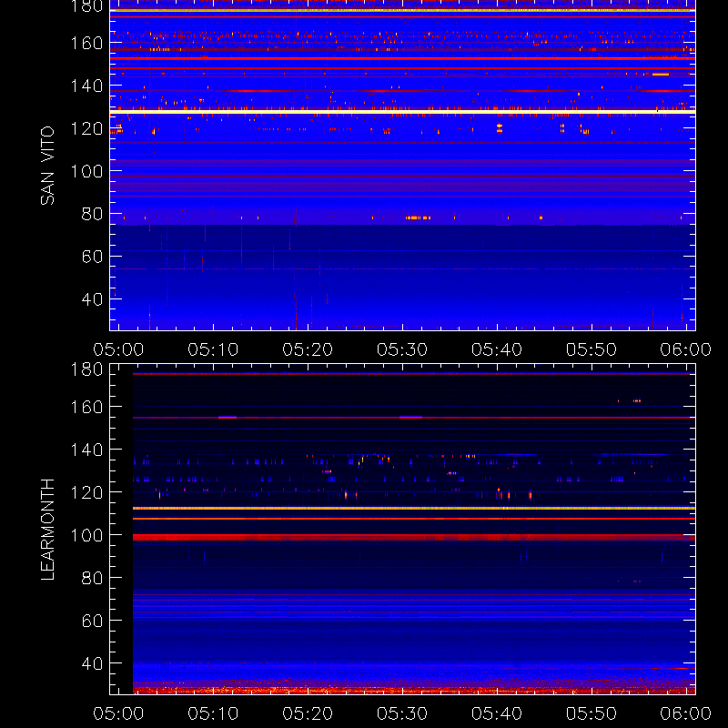Choose Learmonth's 140 frequency label
The height and width of the screenshot is (728, 728).
click(x=86, y=450)
